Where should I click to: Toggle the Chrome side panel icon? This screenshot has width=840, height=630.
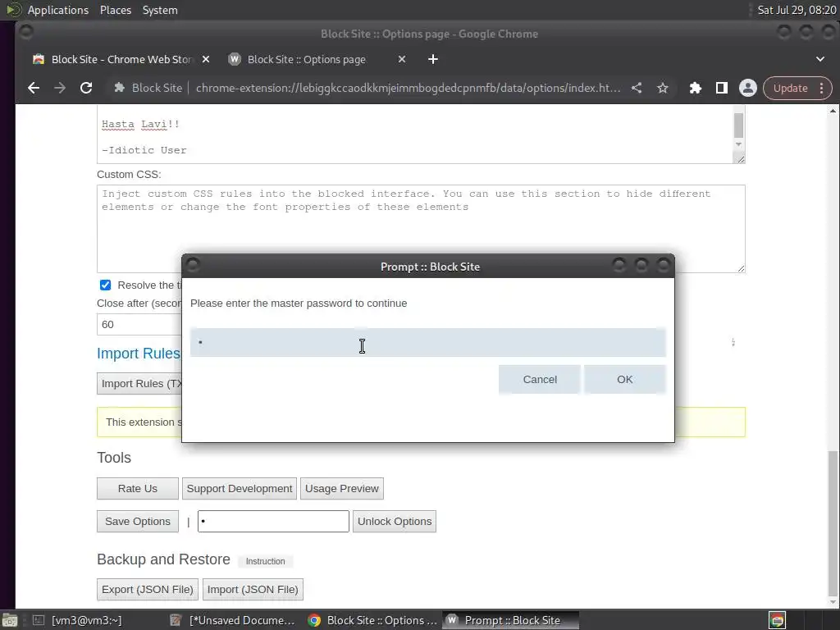pos(722,88)
